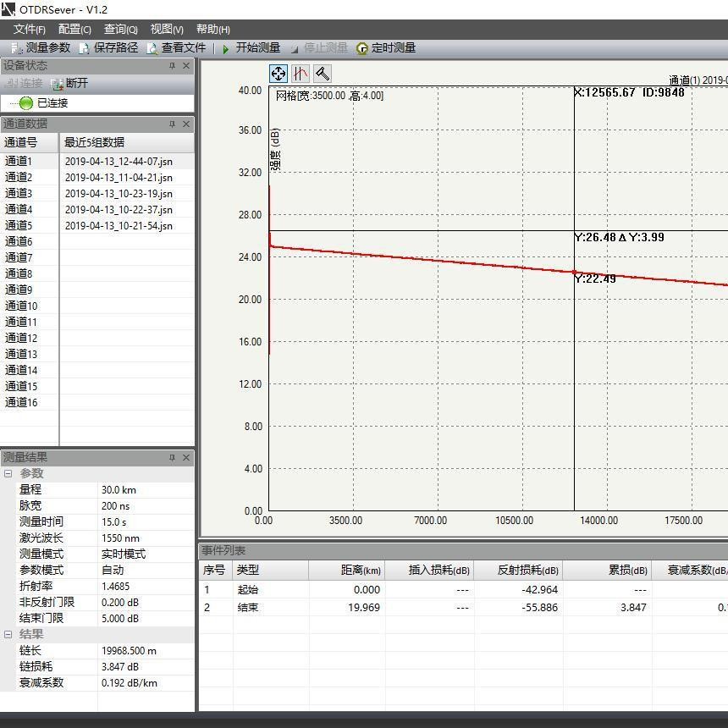This screenshot has width=728, height=728.
Task: Collapse the 参数 section
Action: [x=8, y=474]
